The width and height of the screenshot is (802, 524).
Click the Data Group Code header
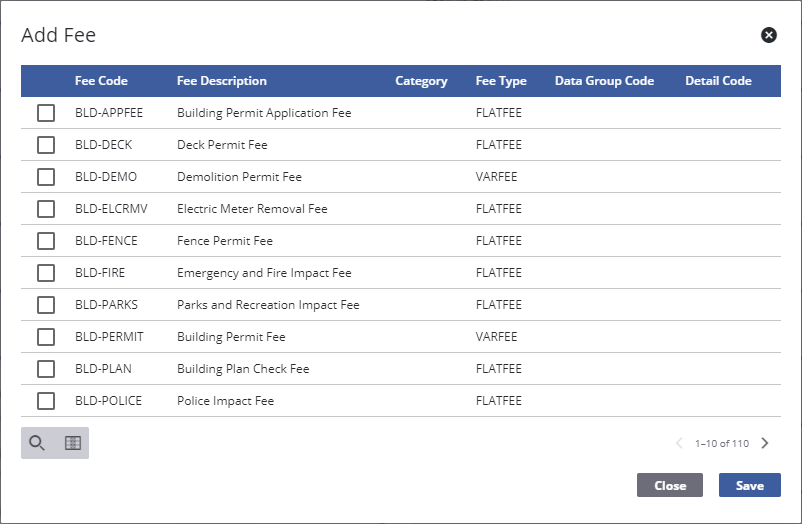coord(604,81)
